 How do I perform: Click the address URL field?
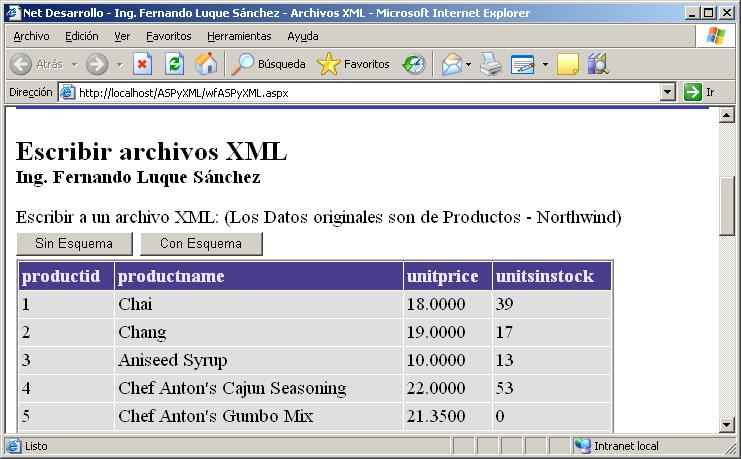point(367,93)
